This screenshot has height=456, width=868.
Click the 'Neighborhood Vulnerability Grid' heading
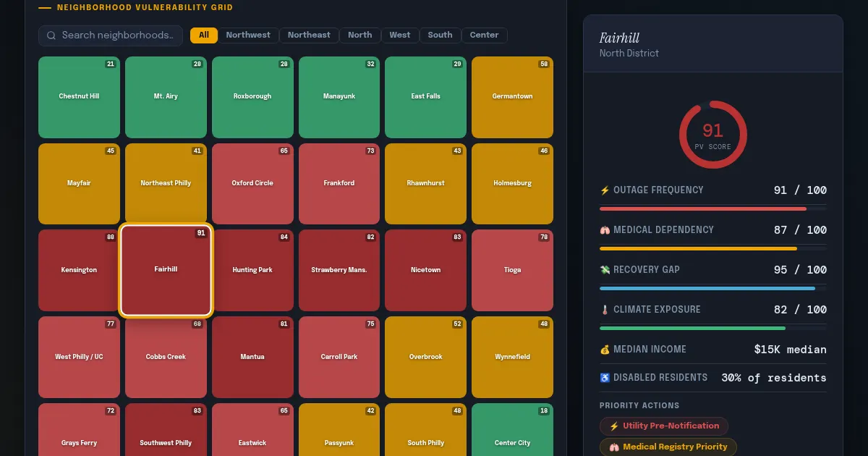tap(145, 8)
